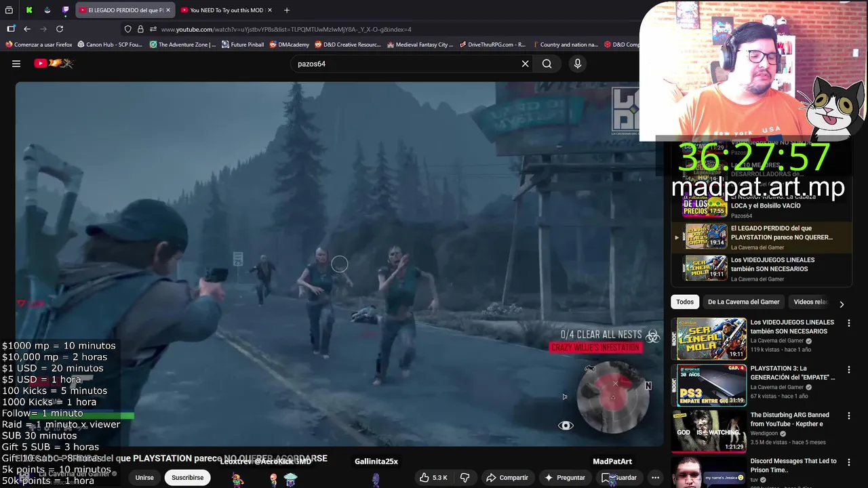This screenshot has width=868, height=488.
Task: Open Comenzar a usar Firefox bookmark
Action: click(x=39, y=45)
